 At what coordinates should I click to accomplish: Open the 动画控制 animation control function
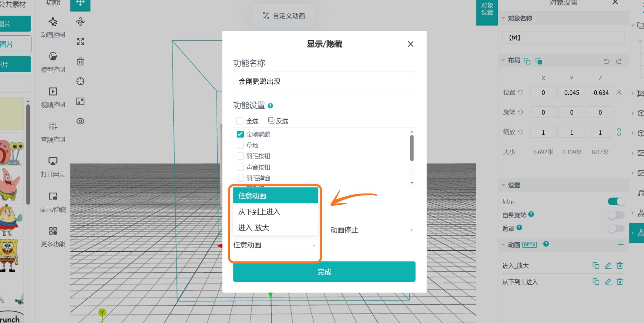coord(53,27)
